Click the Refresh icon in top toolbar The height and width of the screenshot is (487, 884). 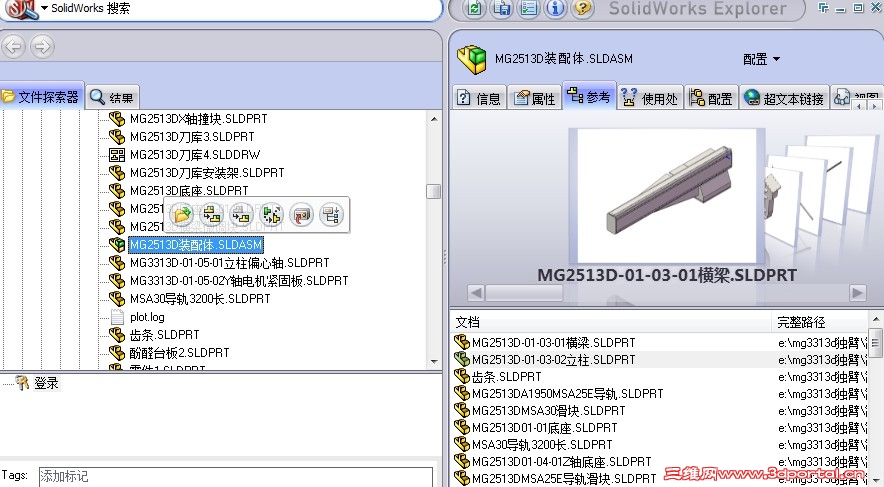[x=474, y=8]
